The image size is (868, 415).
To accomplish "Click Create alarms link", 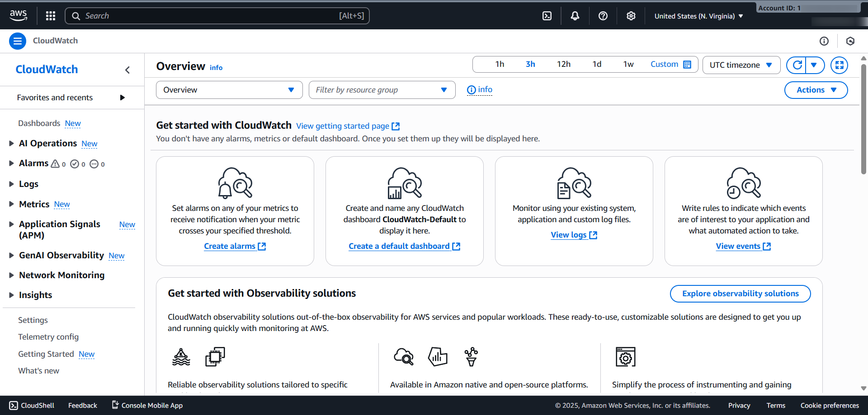I will click(x=235, y=246).
